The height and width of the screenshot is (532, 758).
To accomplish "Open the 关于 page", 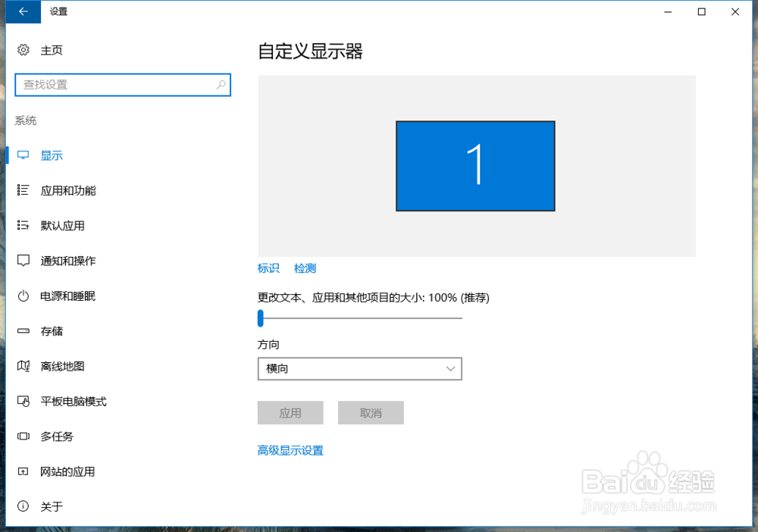I will pyautogui.click(x=52, y=506).
